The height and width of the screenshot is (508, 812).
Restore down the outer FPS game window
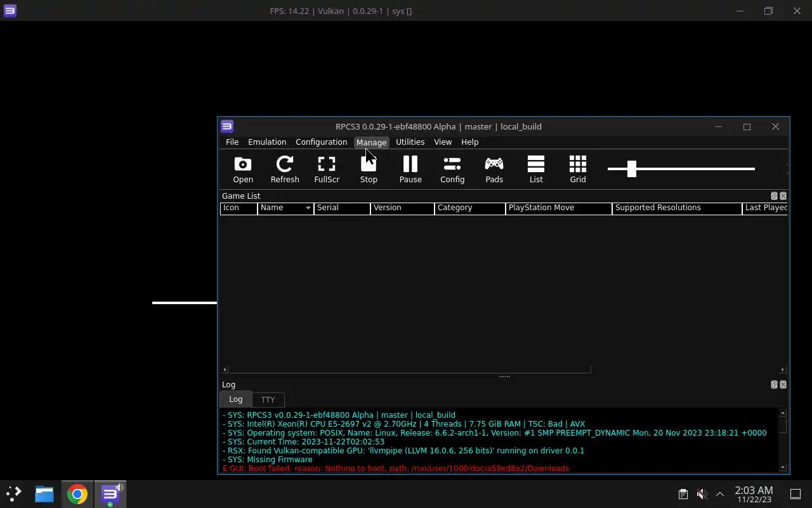[768, 11]
